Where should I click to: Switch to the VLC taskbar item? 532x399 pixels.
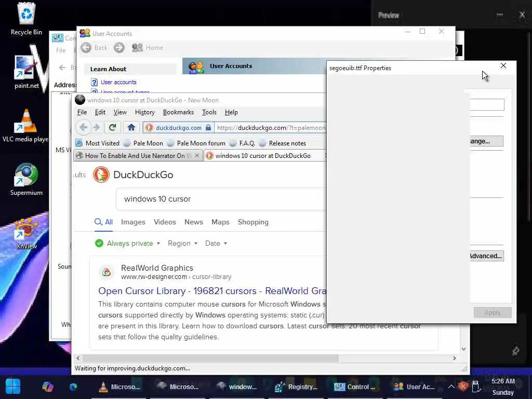(119, 387)
